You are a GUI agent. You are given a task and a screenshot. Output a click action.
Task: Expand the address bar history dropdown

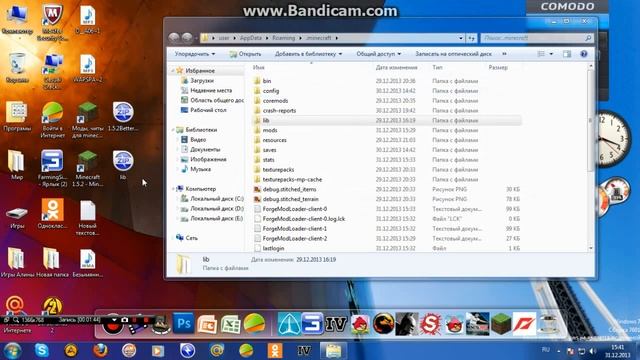coord(461,38)
